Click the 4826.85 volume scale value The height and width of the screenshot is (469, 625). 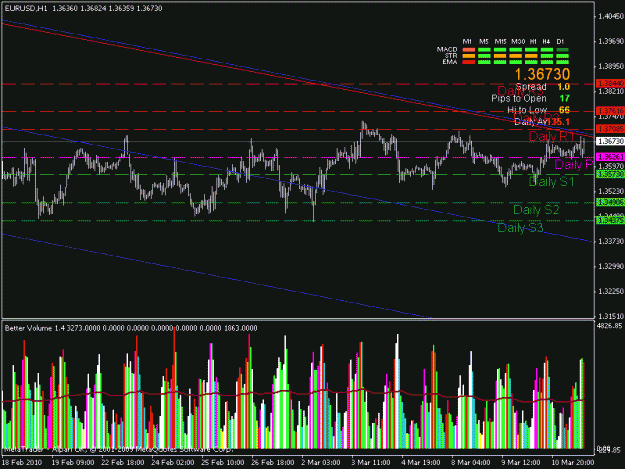click(609, 326)
